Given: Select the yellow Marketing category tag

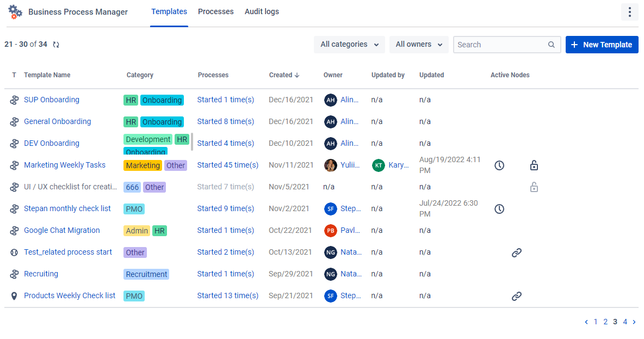Looking at the screenshot, I should [x=143, y=165].
